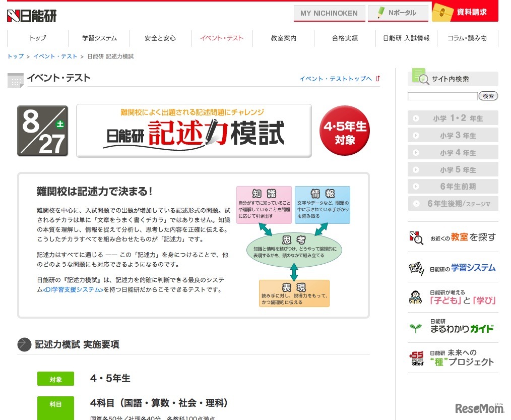Click the calendar icon beside イベント・テスト heading

coord(15,81)
